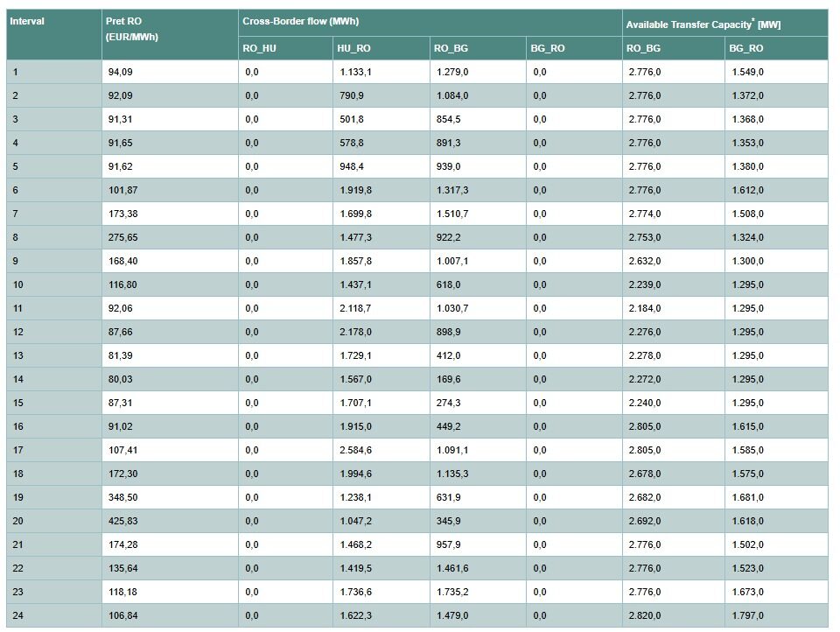Select RO_BG flow value 169,6
This screenshot has width=840, height=632.
[x=448, y=379]
